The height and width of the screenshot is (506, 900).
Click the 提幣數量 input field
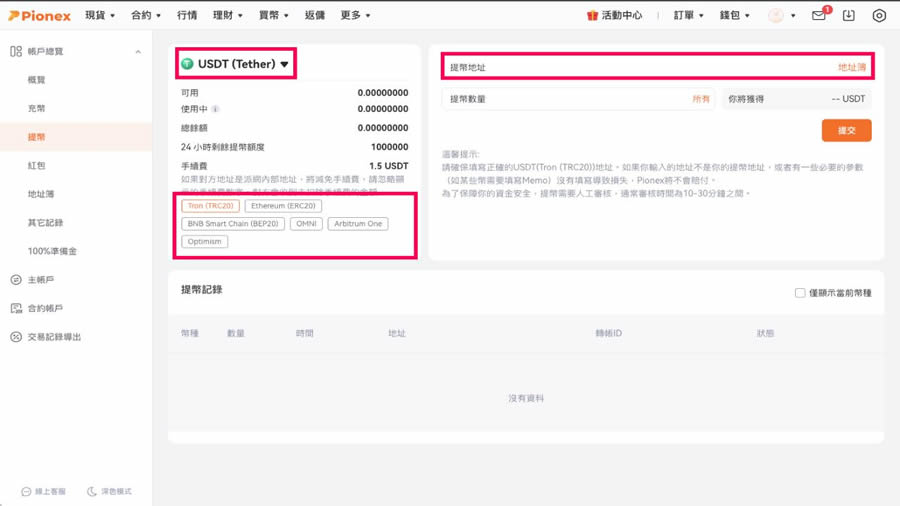pos(565,99)
